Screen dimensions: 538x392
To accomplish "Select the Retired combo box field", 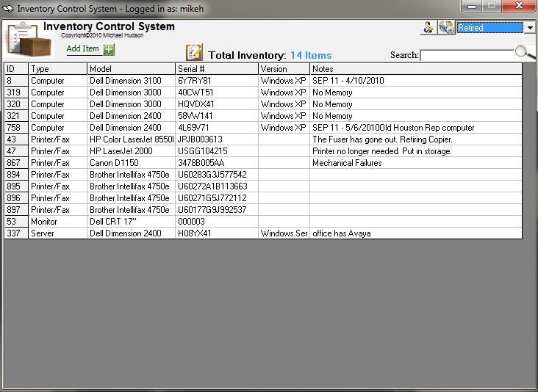I will (490, 27).
